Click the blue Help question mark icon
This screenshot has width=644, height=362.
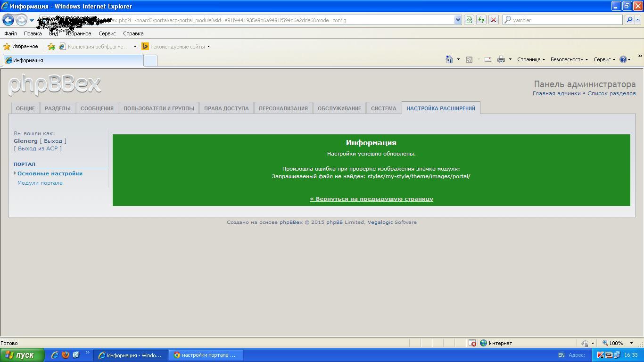tap(623, 59)
